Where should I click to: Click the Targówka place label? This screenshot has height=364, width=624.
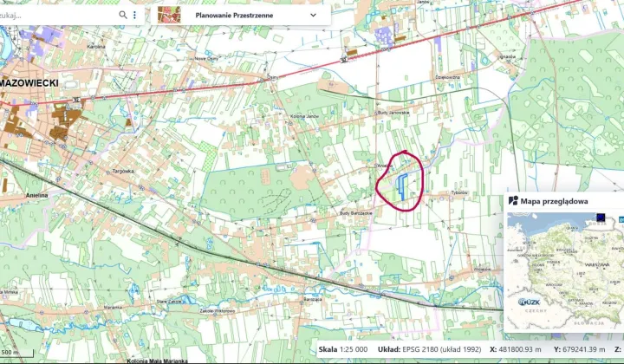(x=123, y=171)
